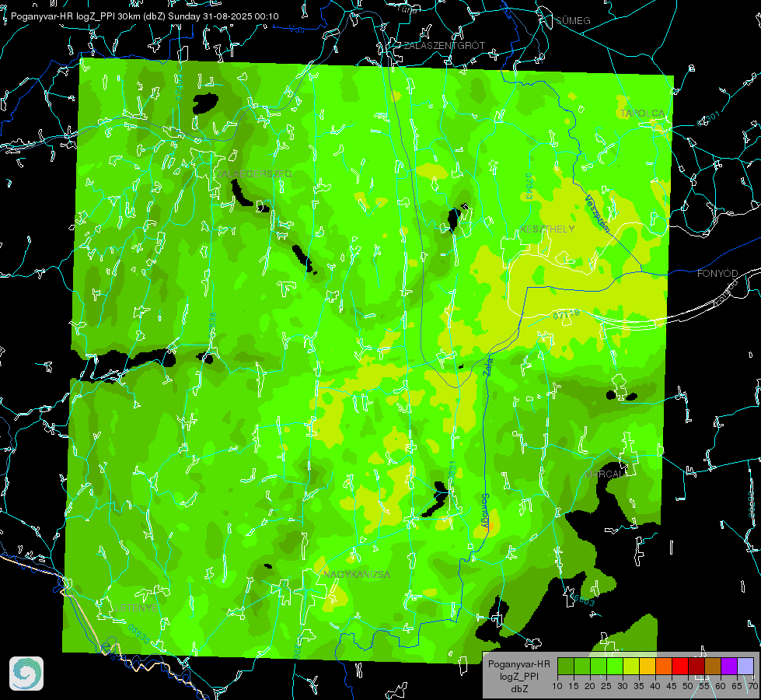This screenshot has width=761, height=700.
Task: Pick the lavender 65–70 dBZ legend swatch
Action: pyautogui.click(x=745, y=666)
